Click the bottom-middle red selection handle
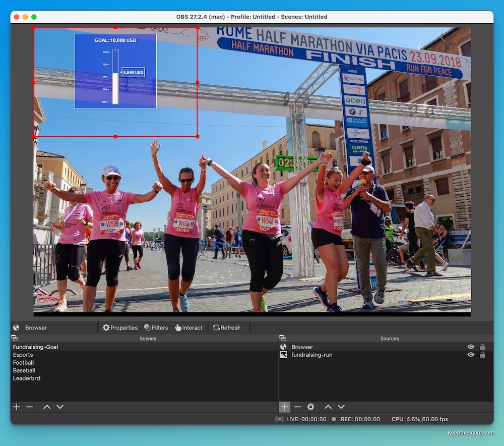The image size is (504, 446). point(115,137)
